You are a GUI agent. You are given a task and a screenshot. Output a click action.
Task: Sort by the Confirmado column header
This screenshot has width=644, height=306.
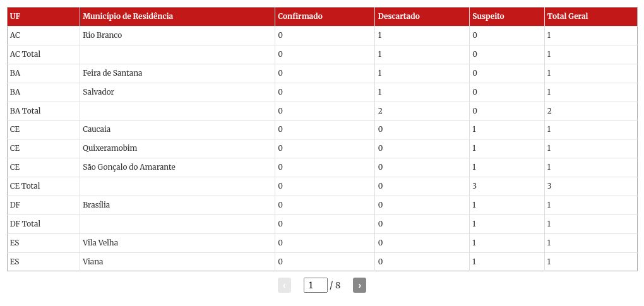click(300, 16)
